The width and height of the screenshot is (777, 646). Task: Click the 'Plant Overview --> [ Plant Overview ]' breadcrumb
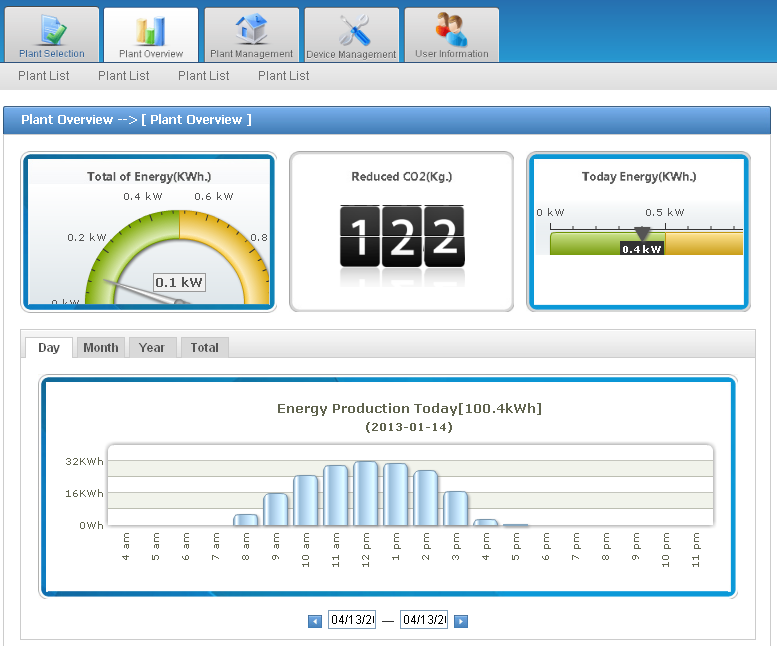pyautogui.click(x=136, y=119)
